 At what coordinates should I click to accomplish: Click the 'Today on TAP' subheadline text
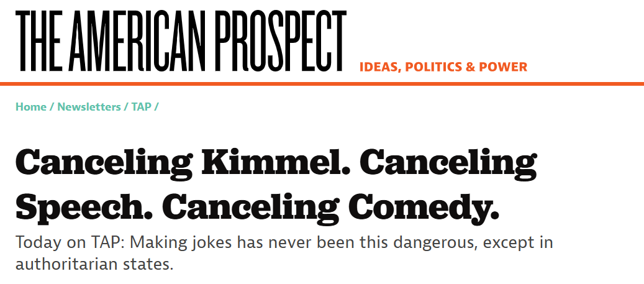[284, 253]
